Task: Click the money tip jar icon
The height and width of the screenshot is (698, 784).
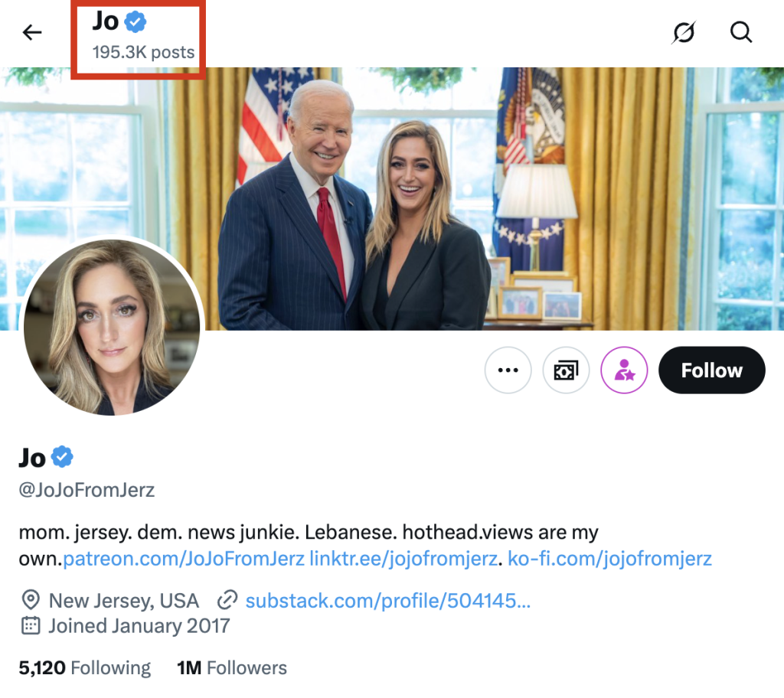Action: click(567, 370)
